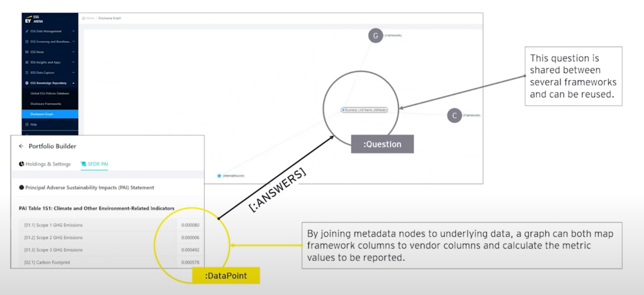This screenshot has width=644, height=295.
Task: Select the Business Unit Name attribute radio marker
Action: (x=343, y=110)
